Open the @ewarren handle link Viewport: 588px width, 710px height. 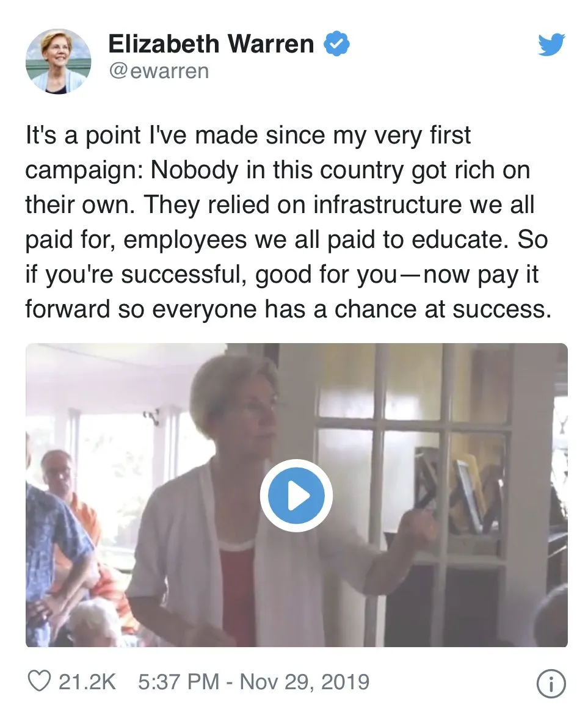159,71
